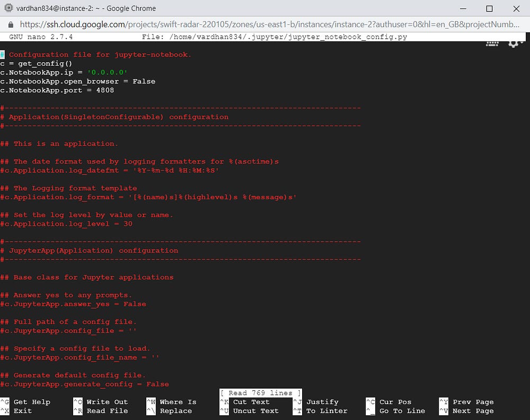Click '## Answer yes to any prompts.' comment
The width and height of the screenshot is (530, 420).
pos(66,295)
